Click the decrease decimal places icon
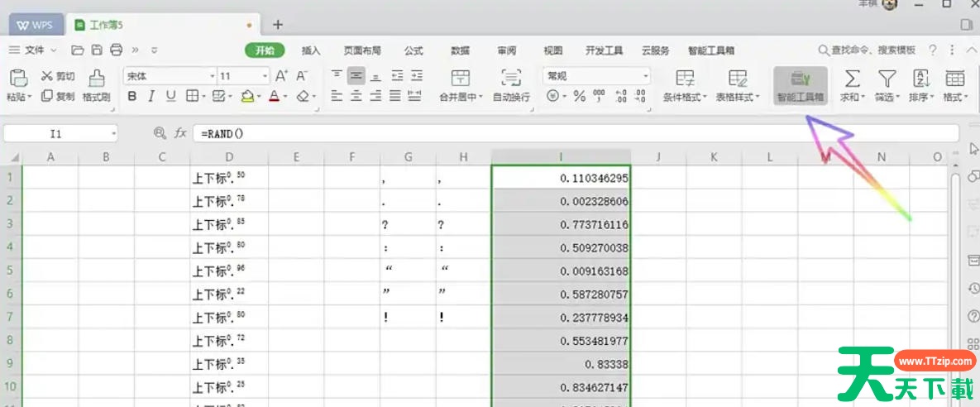 [639, 96]
